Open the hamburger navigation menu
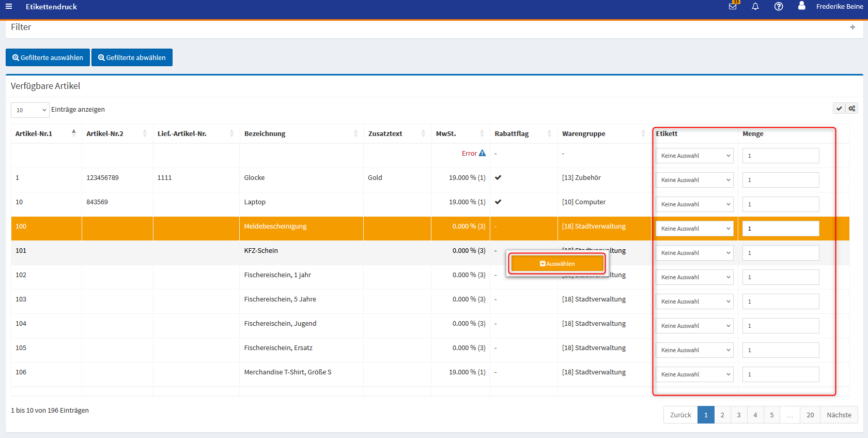 point(9,7)
